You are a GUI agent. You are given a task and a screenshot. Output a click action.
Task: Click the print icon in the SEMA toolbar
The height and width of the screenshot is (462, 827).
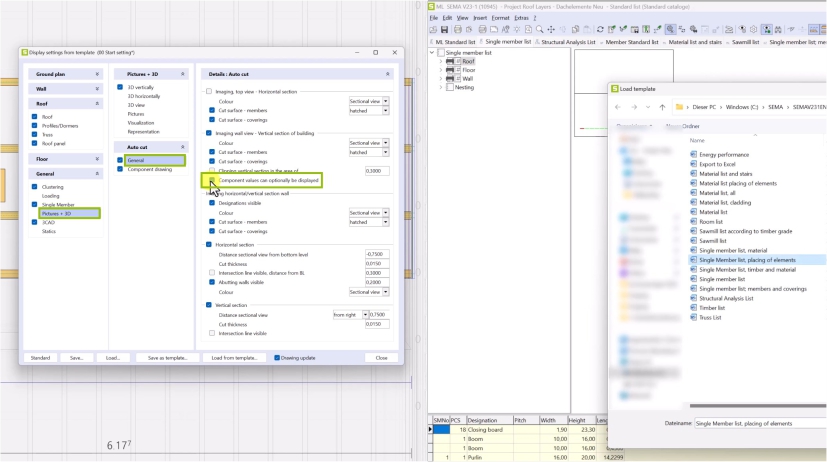click(x=457, y=30)
